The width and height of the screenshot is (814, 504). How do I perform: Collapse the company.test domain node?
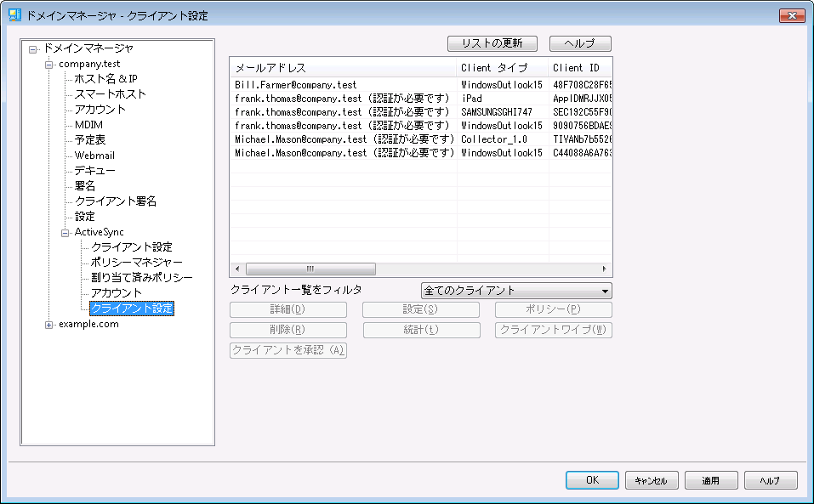(x=49, y=65)
